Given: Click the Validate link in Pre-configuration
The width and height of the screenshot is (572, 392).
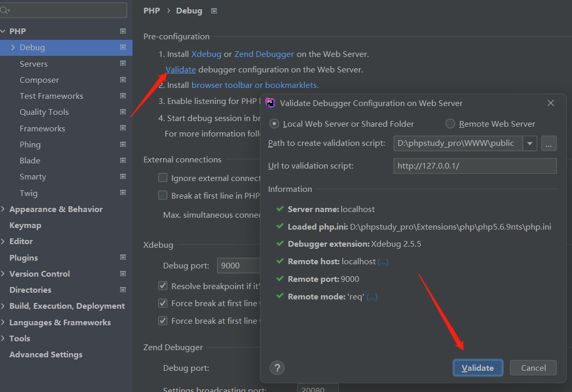Looking at the screenshot, I should 181,70.
